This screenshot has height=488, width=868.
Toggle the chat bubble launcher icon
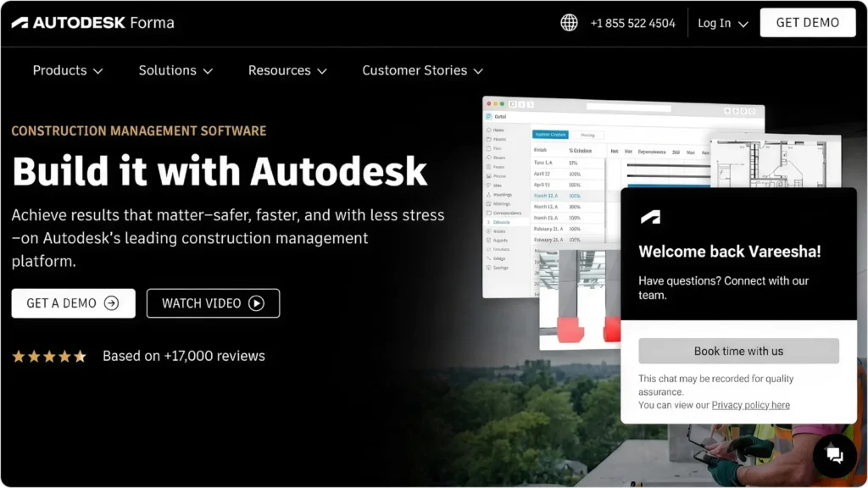tap(835, 455)
